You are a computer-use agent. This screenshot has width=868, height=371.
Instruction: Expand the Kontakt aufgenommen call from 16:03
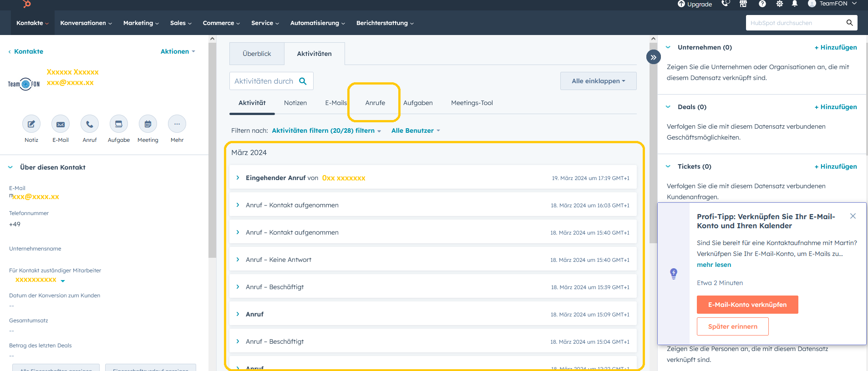click(238, 205)
